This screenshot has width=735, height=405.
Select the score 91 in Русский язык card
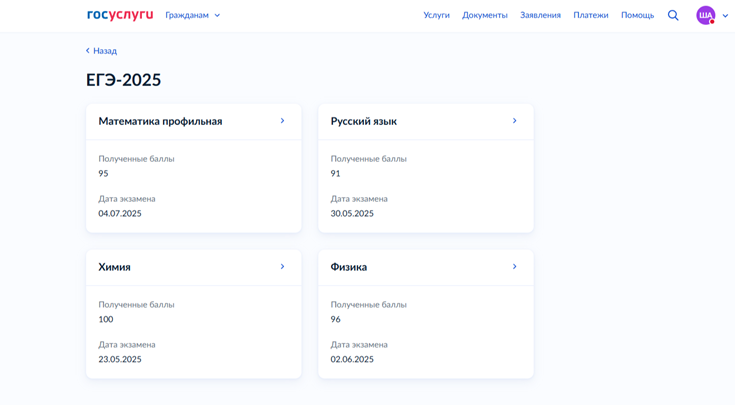click(x=335, y=173)
